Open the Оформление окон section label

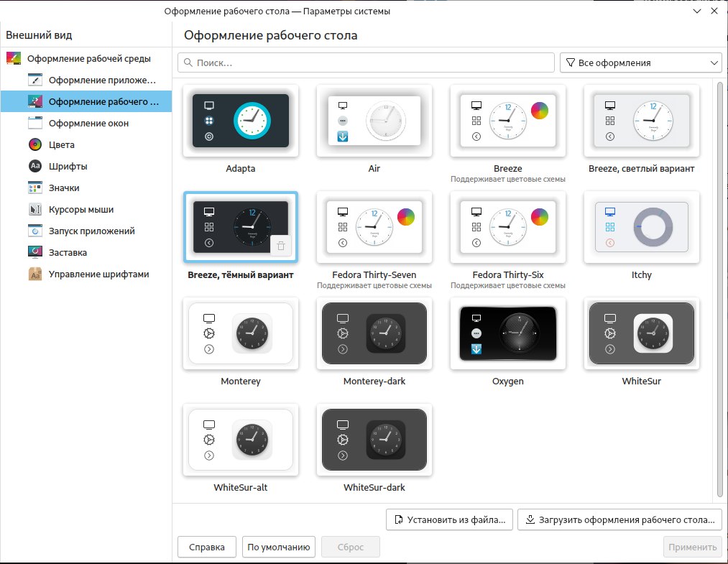pos(88,123)
